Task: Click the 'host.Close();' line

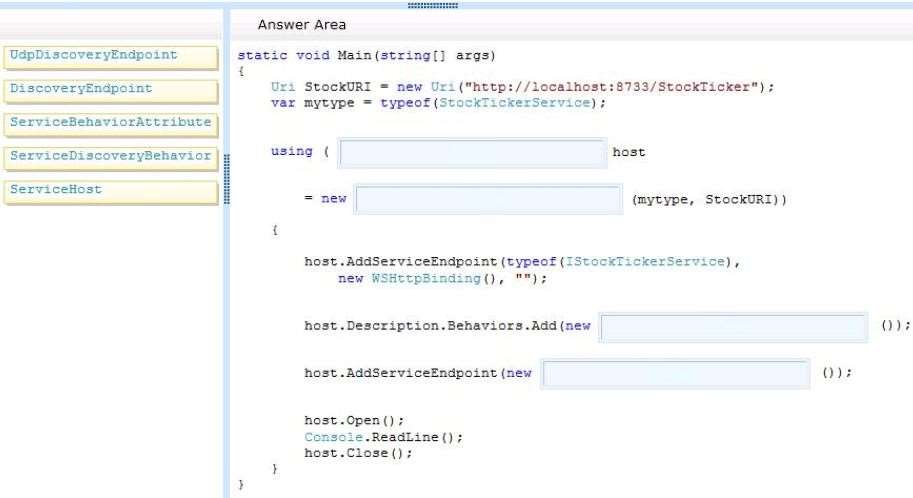Action: coord(358,453)
